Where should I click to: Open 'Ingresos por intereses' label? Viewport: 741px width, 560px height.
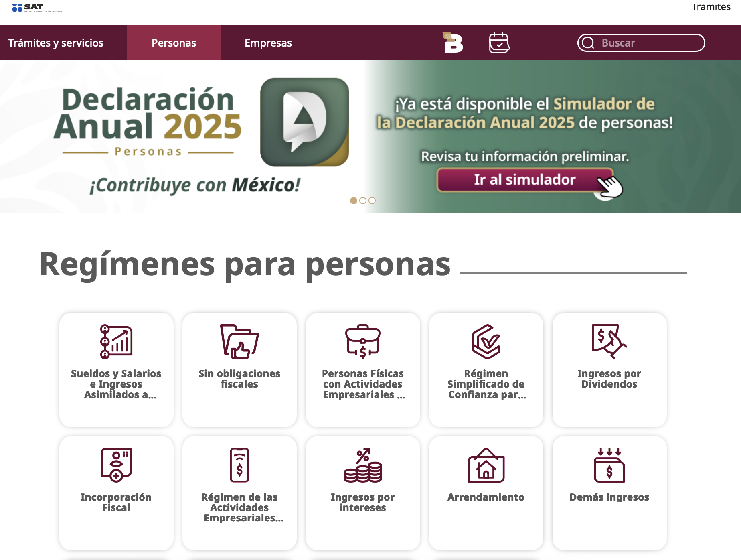coord(363,502)
